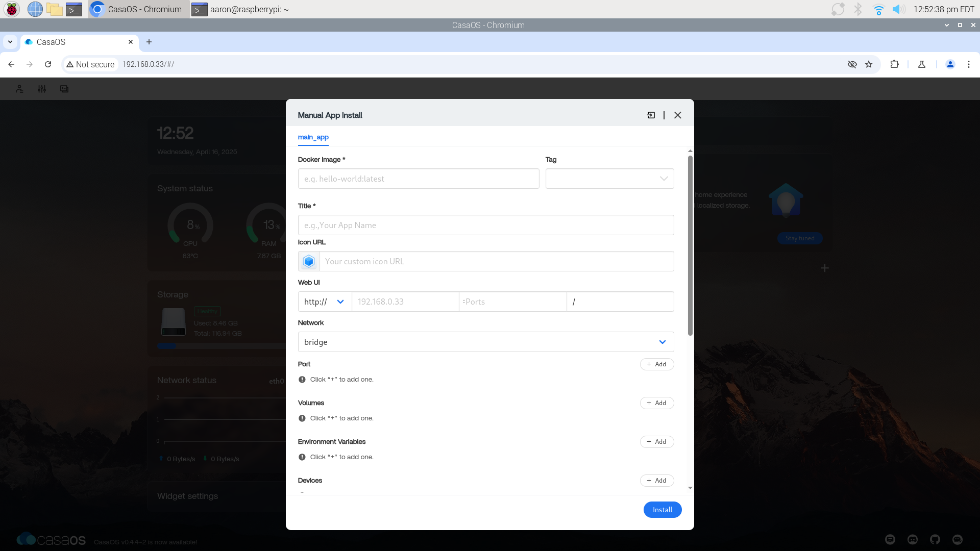The width and height of the screenshot is (980, 551).
Task: Open the GitHub icon in footer
Action: click(x=935, y=539)
